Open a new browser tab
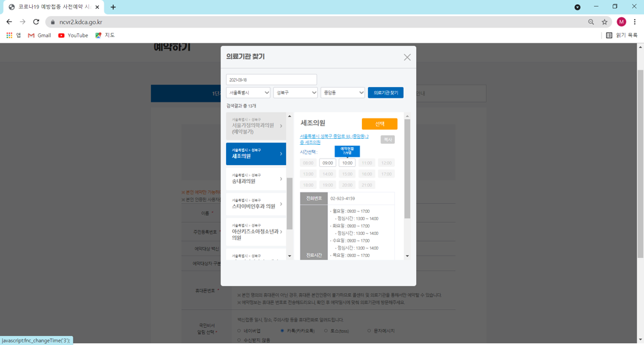 click(x=113, y=7)
